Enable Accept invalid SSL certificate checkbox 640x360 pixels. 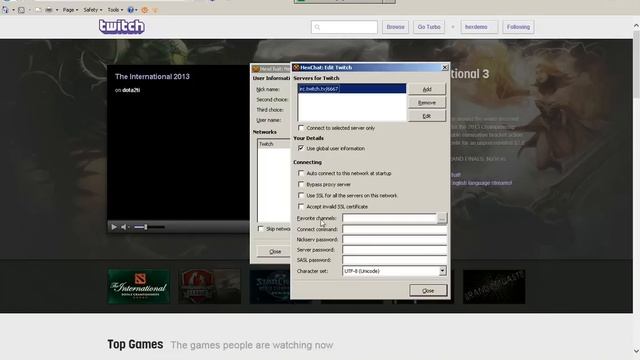(301, 207)
